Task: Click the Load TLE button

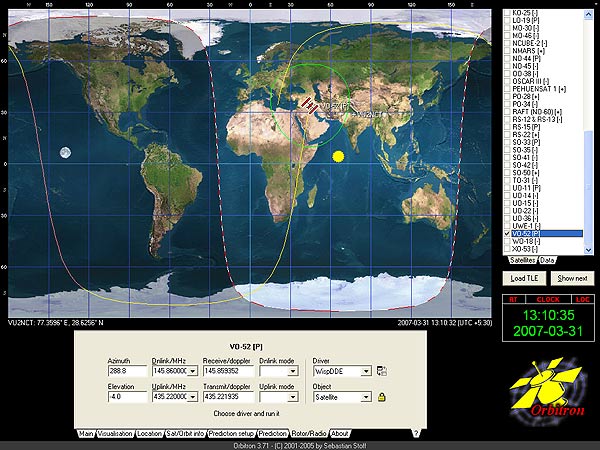Action: click(x=524, y=278)
